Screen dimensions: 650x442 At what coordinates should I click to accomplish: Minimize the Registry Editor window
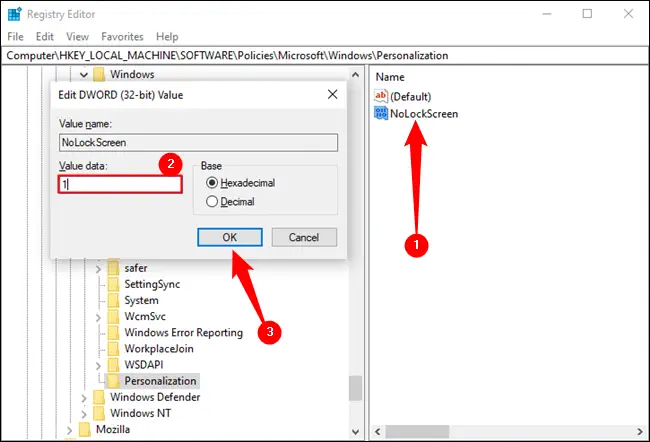547,14
